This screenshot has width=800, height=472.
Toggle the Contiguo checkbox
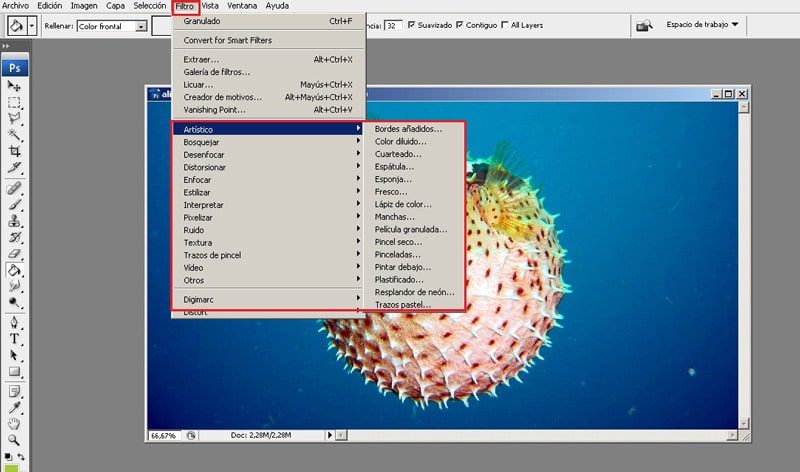(460, 24)
